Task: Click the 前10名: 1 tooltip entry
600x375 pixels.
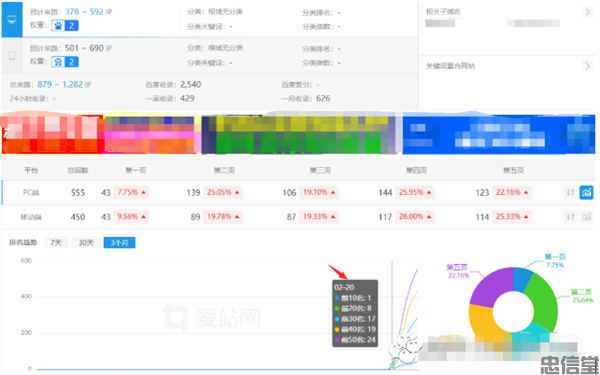Action: click(353, 298)
